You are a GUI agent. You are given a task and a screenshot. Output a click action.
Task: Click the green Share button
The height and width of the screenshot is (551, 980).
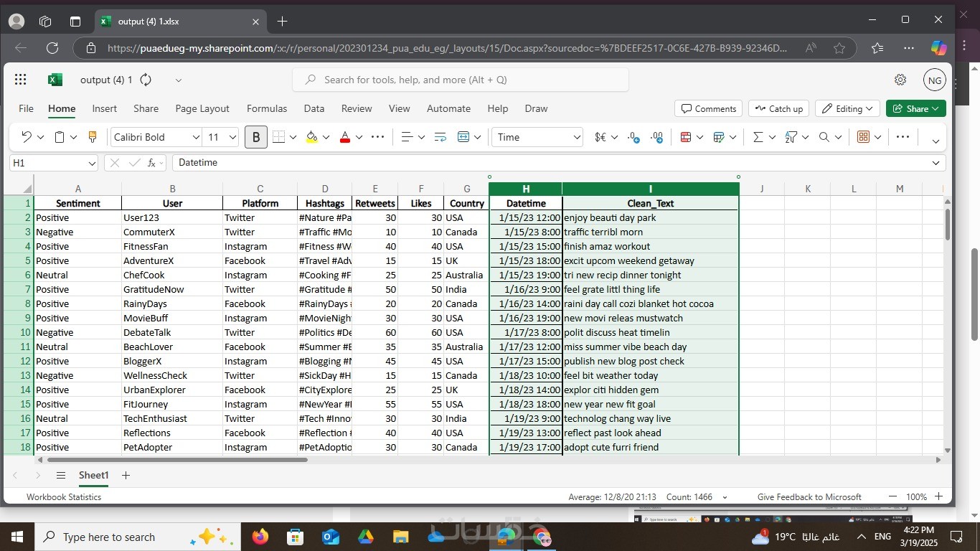click(916, 108)
